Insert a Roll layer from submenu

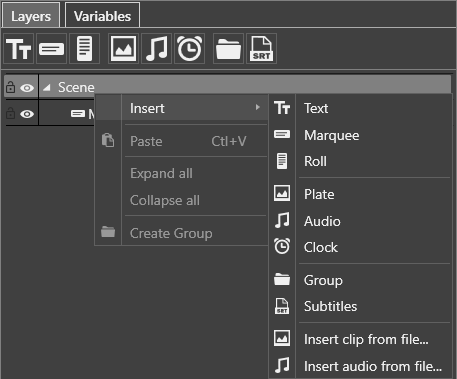click(361, 161)
